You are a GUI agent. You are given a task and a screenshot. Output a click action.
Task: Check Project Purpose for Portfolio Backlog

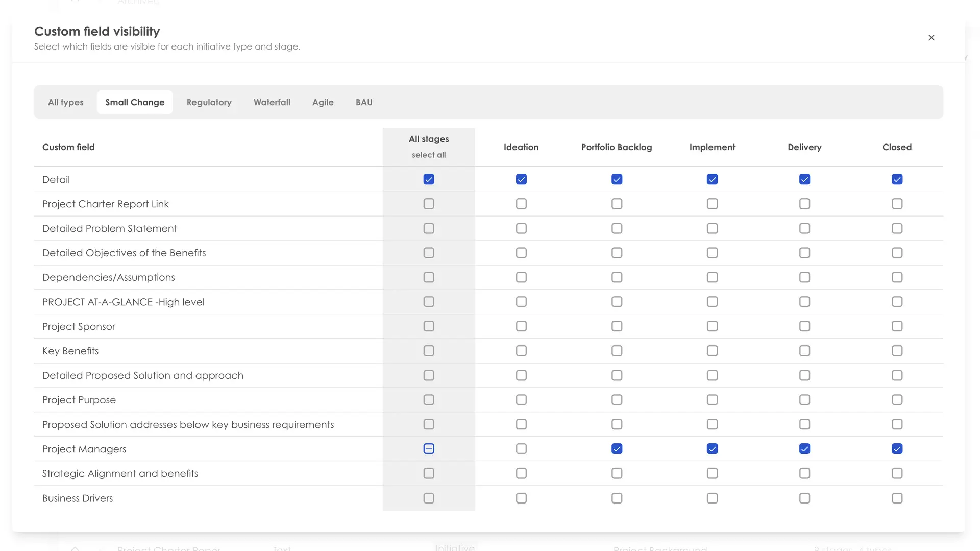pyautogui.click(x=617, y=400)
